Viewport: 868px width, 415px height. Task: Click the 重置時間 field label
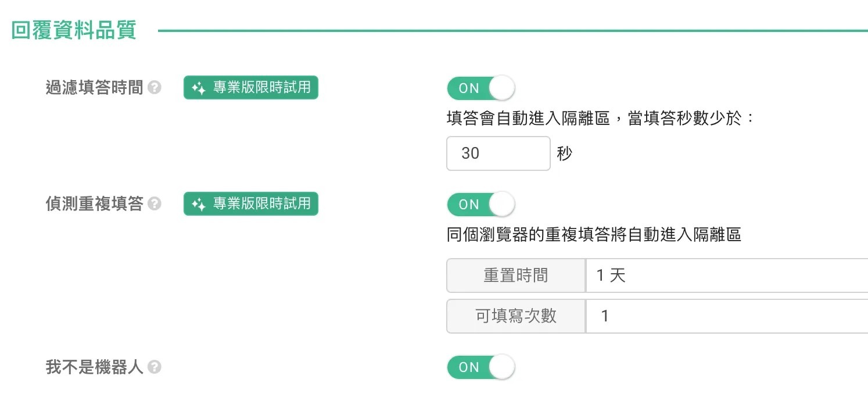pyautogui.click(x=516, y=276)
